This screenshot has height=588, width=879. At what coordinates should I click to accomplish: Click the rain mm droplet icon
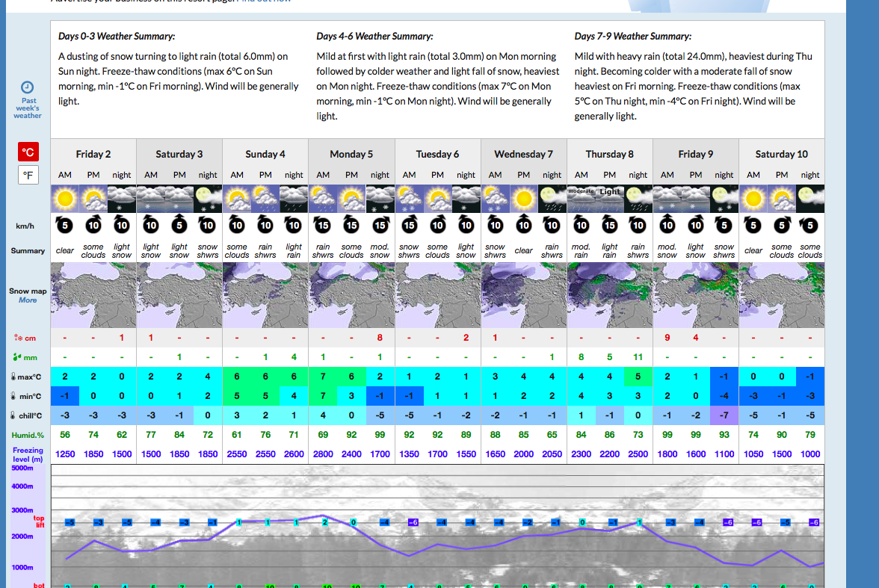[x=17, y=357]
